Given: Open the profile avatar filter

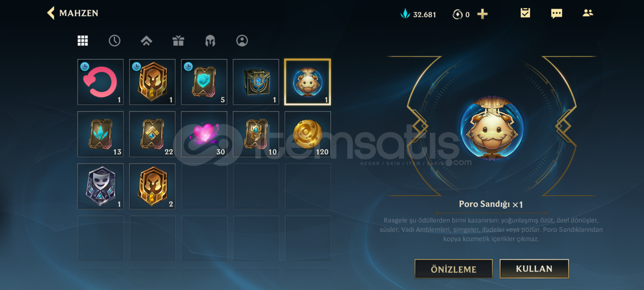Looking at the screenshot, I should click(x=242, y=41).
